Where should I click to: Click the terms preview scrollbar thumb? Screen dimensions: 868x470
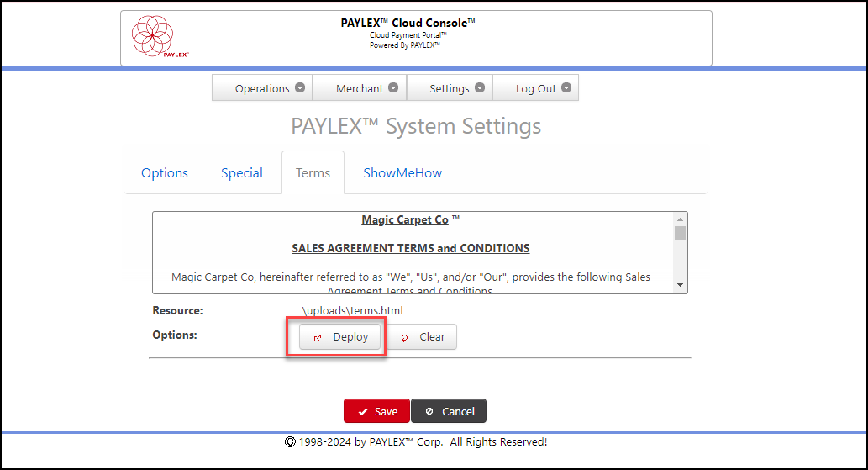tap(681, 233)
